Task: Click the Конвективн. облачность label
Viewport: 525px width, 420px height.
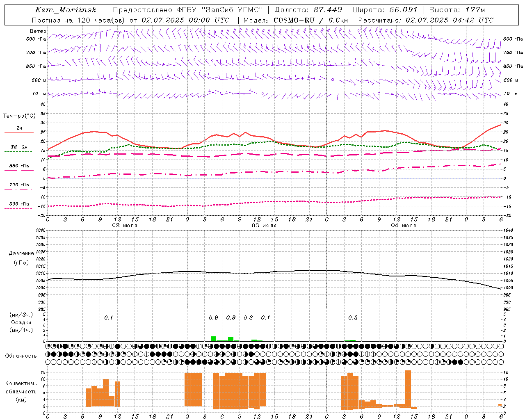Action: coord(21,388)
